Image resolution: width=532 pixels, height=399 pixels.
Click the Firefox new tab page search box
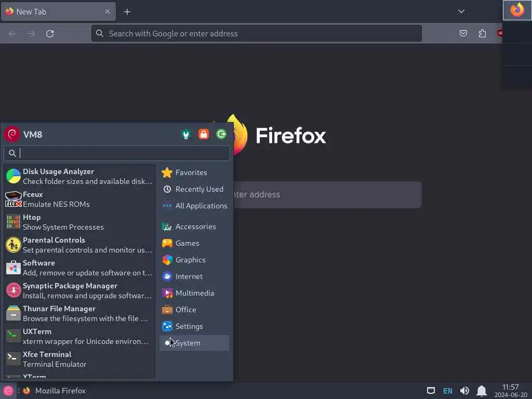pos(327,194)
